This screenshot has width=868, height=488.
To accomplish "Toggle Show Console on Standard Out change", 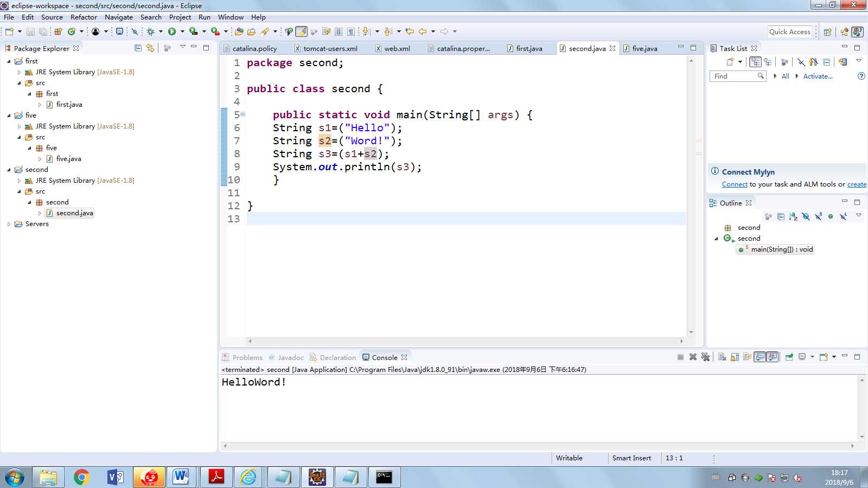I will coord(759,357).
